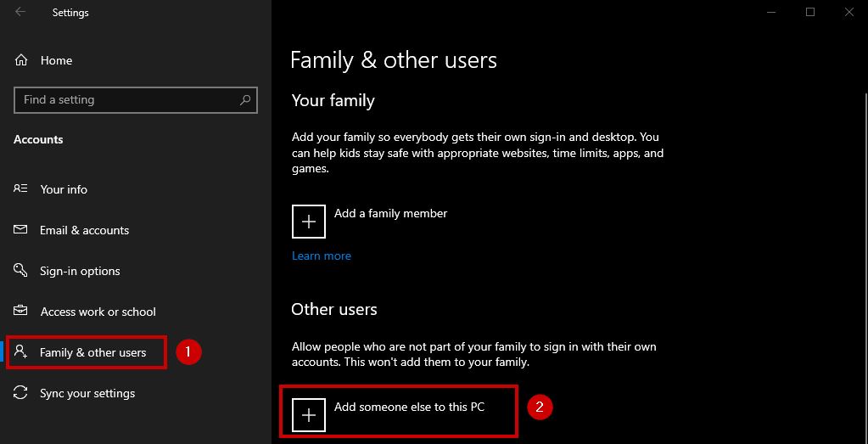
Task: Click the Sign-in options key icon
Action: (x=21, y=271)
